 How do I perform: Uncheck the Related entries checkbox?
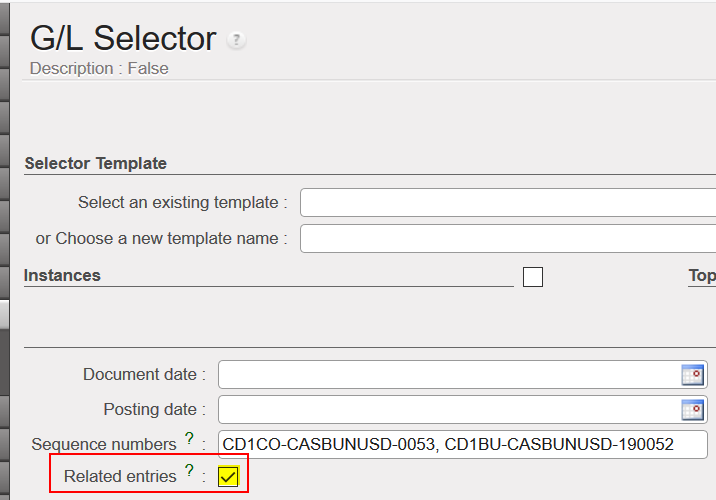[228, 477]
